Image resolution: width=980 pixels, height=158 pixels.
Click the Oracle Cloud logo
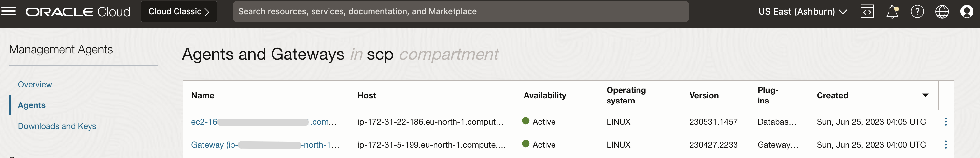(x=78, y=12)
